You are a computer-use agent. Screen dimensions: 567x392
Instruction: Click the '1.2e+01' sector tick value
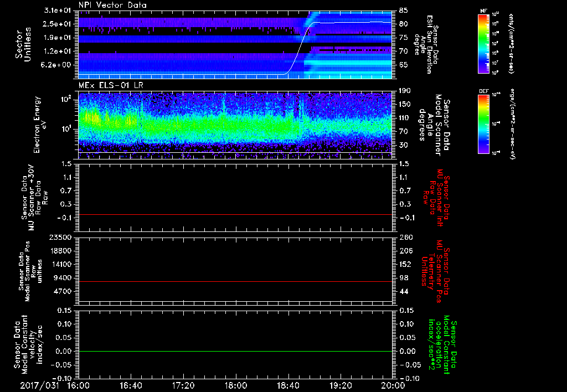tap(58, 51)
